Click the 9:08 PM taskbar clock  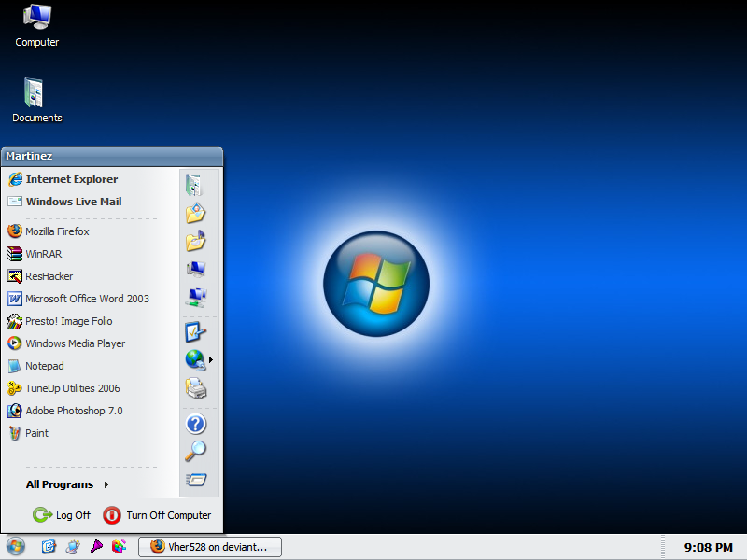click(x=709, y=547)
